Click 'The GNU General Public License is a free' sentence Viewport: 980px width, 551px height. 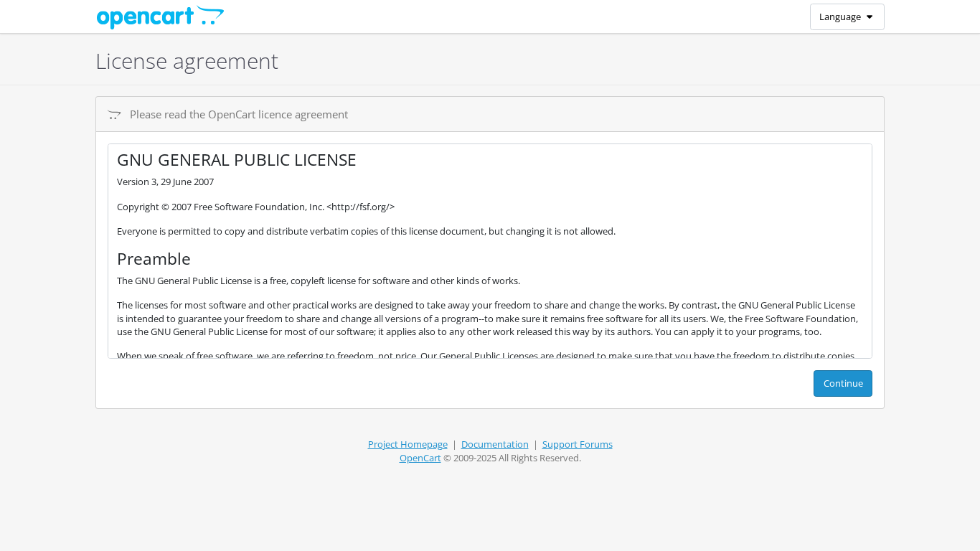pos(319,281)
